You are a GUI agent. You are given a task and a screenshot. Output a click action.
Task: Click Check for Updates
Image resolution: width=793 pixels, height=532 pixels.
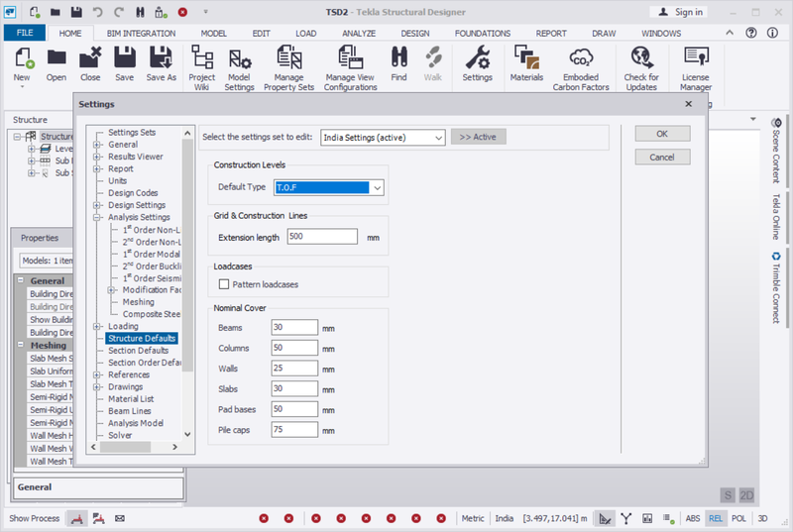tap(641, 67)
